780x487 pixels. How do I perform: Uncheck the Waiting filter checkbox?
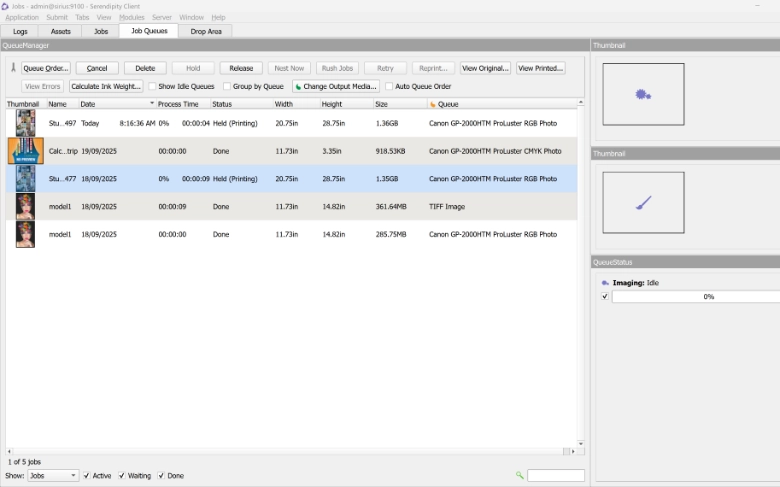(122, 476)
